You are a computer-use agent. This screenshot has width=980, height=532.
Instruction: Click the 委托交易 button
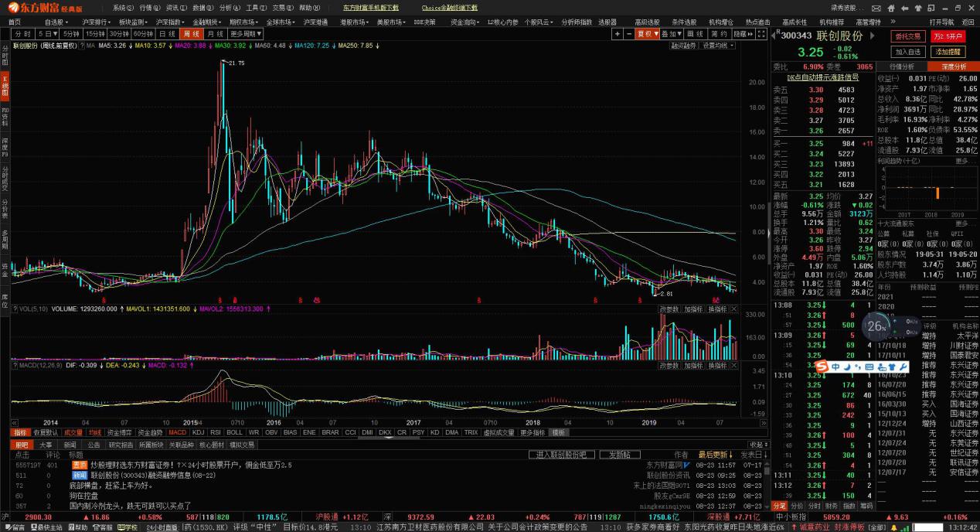907,36
